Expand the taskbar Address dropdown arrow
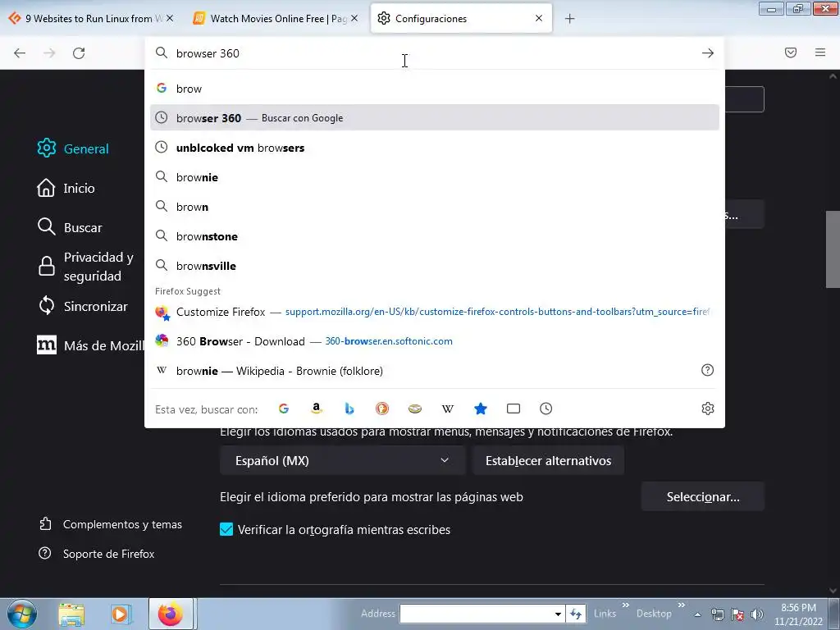 [x=558, y=614]
